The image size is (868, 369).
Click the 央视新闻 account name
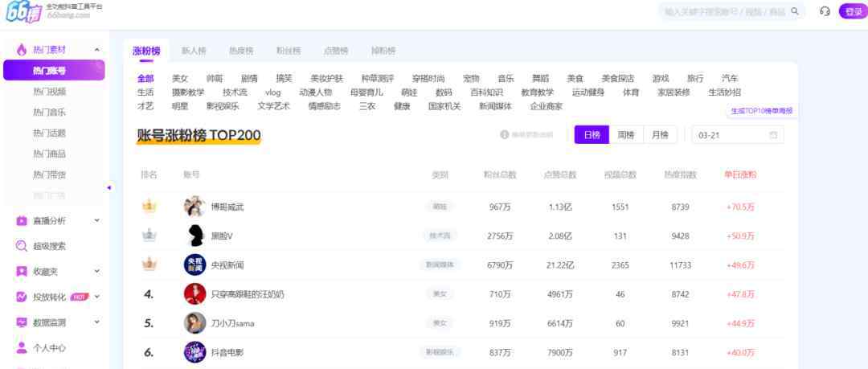[227, 264]
